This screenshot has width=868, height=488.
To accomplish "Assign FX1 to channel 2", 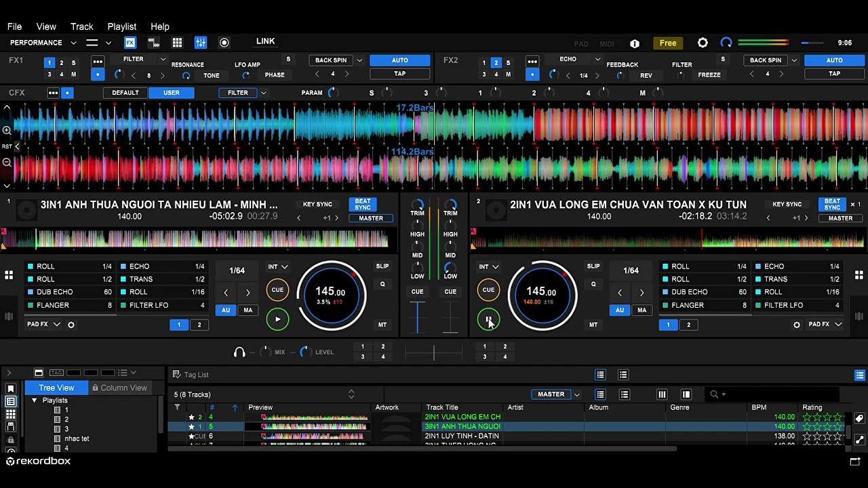I will point(61,62).
